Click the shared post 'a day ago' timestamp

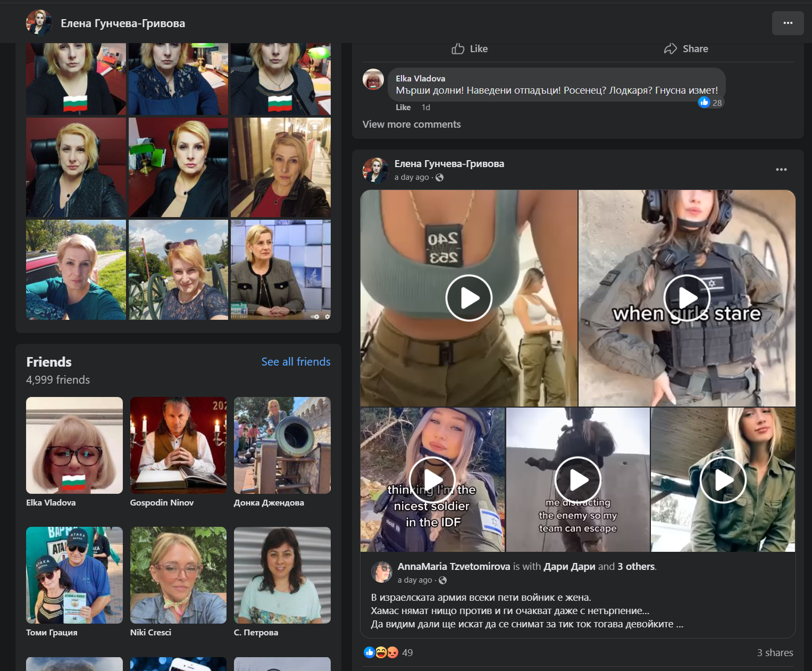tap(415, 580)
